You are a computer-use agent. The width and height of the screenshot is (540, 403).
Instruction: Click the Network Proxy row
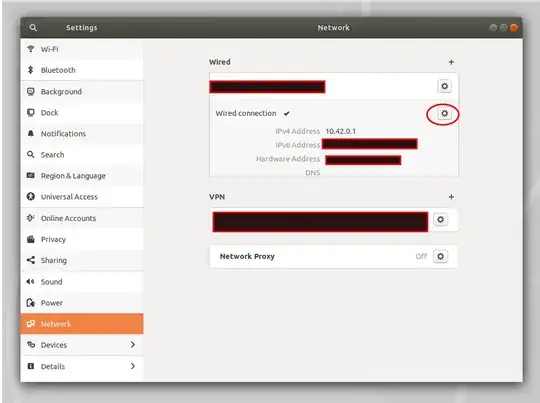333,256
